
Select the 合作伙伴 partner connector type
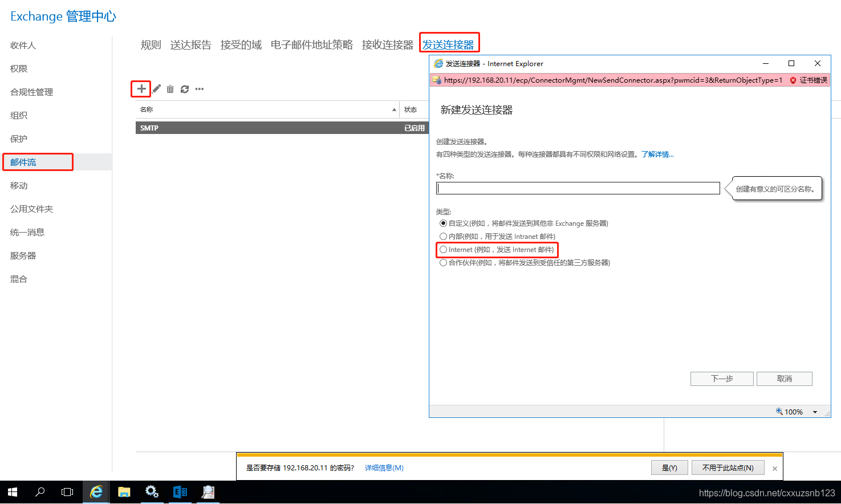[x=443, y=263]
